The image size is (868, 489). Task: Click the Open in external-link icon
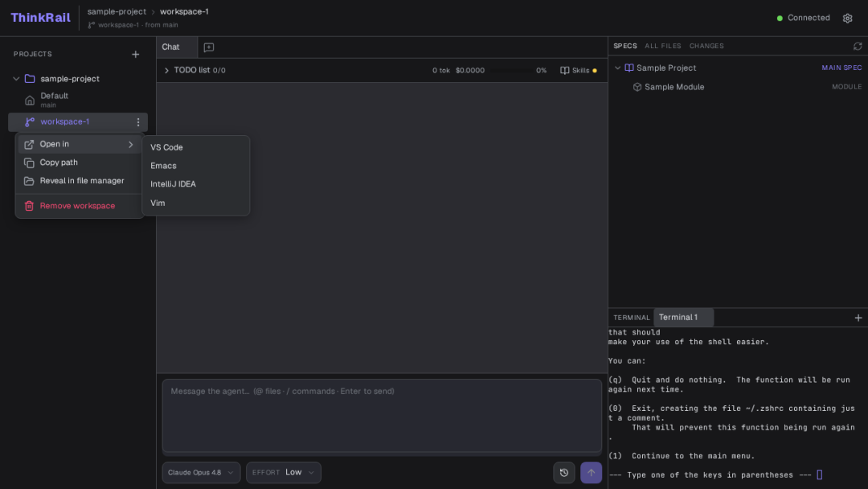pos(30,145)
